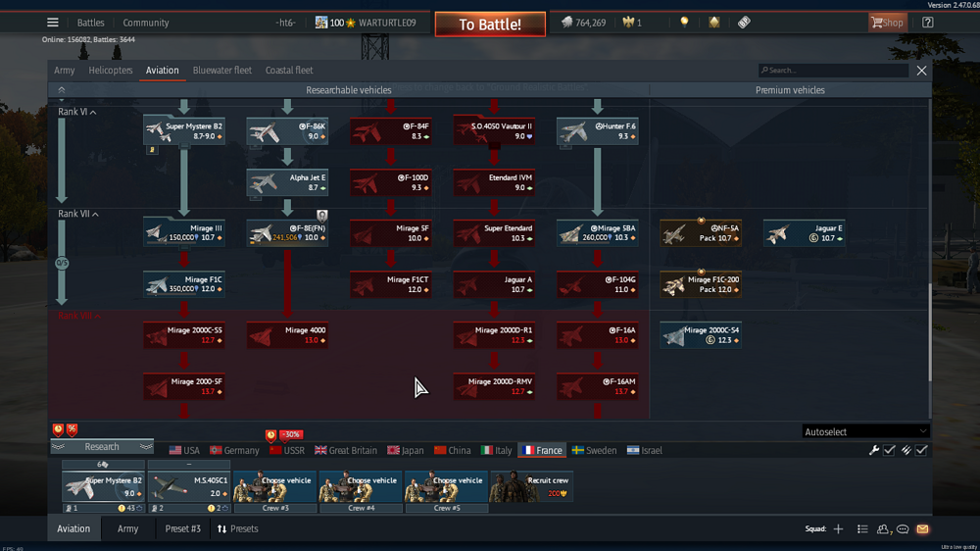Open the Battle Pass ticket icon
The image size is (980, 551).
point(744,23)
